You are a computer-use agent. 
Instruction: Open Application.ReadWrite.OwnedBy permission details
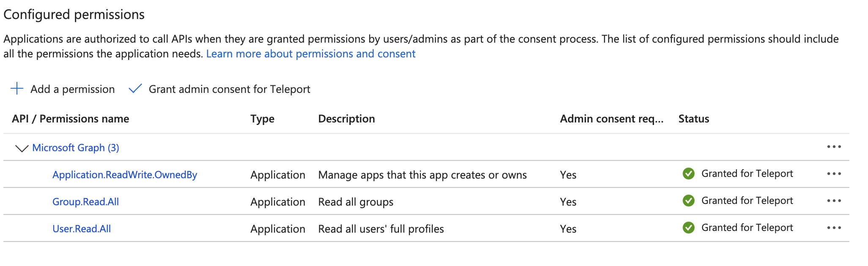tap(125, 175)
